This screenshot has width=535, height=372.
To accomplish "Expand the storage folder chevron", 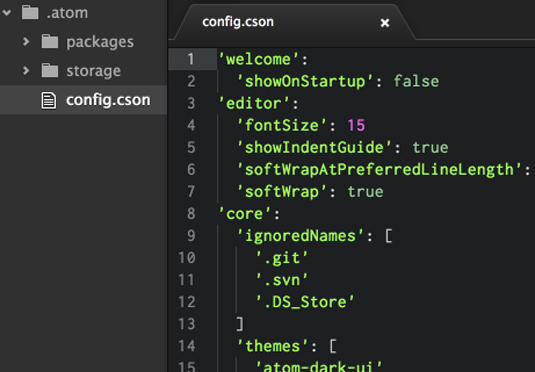I will click(26, 71).
